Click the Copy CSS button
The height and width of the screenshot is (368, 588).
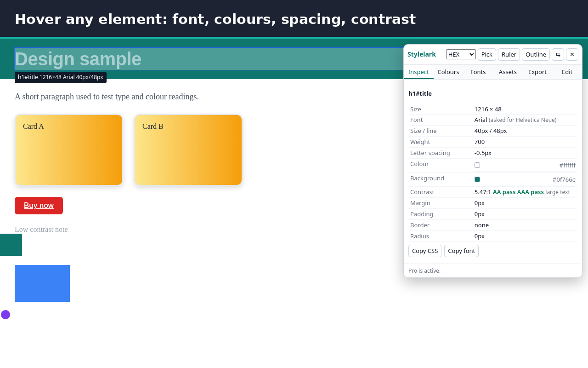[425, 251]
